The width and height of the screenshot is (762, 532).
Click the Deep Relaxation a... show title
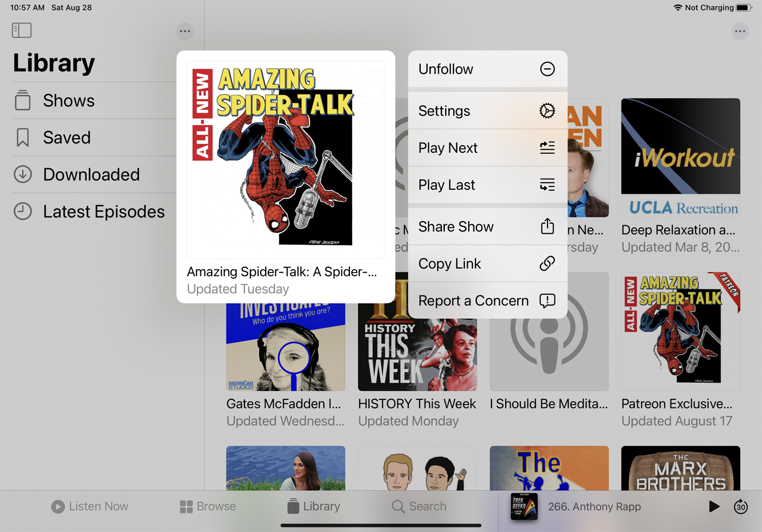pos(678,230)
